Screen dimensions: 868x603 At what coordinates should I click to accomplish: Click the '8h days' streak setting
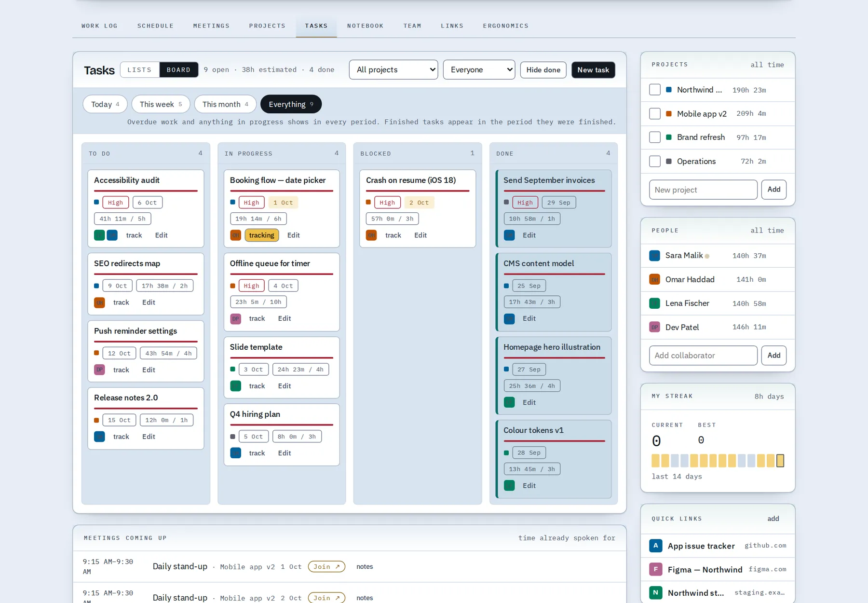(x=769, y=397)
